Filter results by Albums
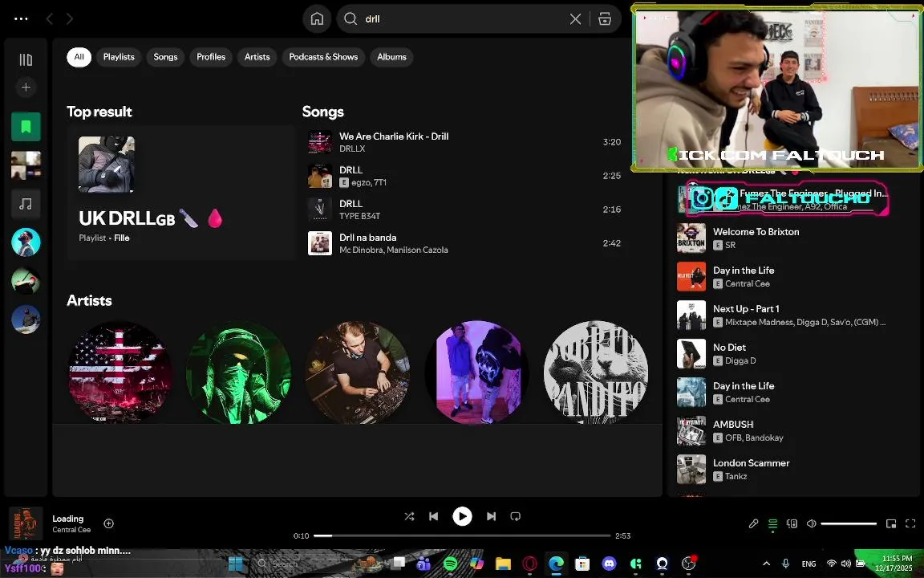The height and width of the screenshot is (578, 924). point(392,57)
